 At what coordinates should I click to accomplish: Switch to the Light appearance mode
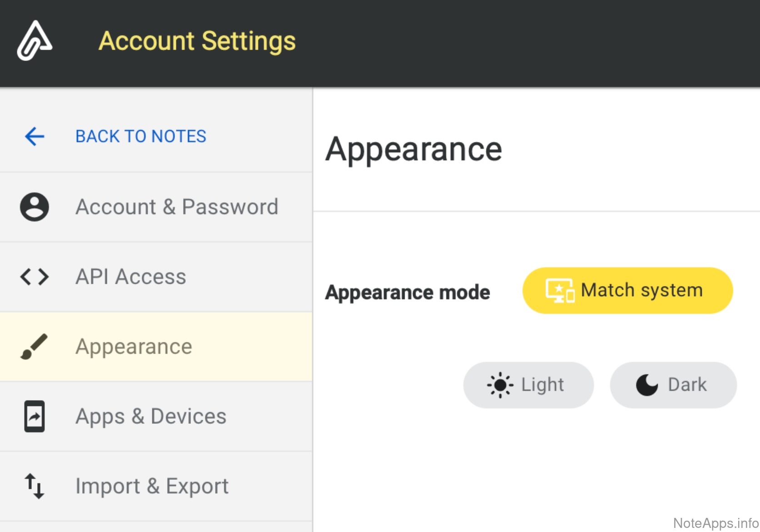point(528,385)
